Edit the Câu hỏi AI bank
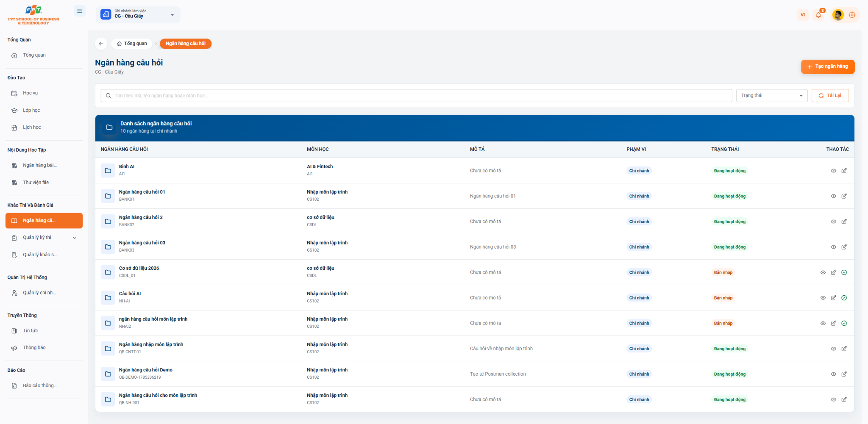This screenshot has width=868, height=424. pos(833,298)
